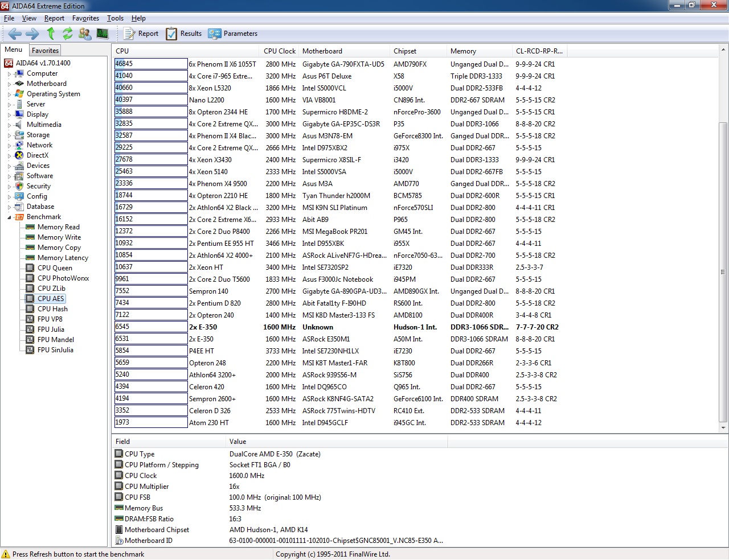Image resolution: width=729 pixels, height=560 pixels.
Task: Select the Memory Copy benchmark icon
Action: 30,248
